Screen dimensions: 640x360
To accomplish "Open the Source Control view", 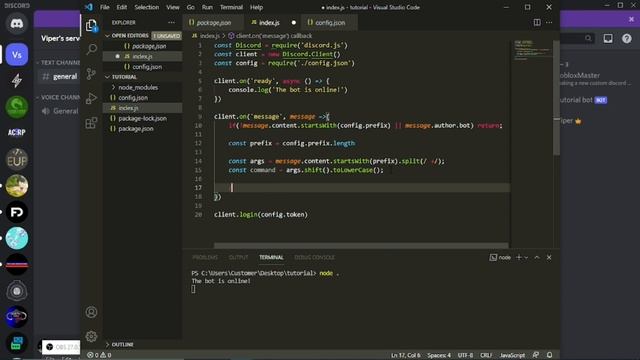I will [x=91, y=74].
